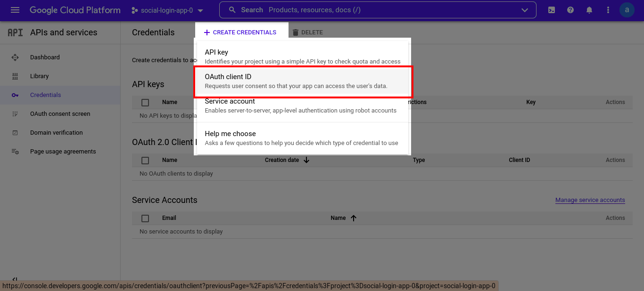Click the Service Accounts section heading
The image size is (644, 291).
(165, 200)
